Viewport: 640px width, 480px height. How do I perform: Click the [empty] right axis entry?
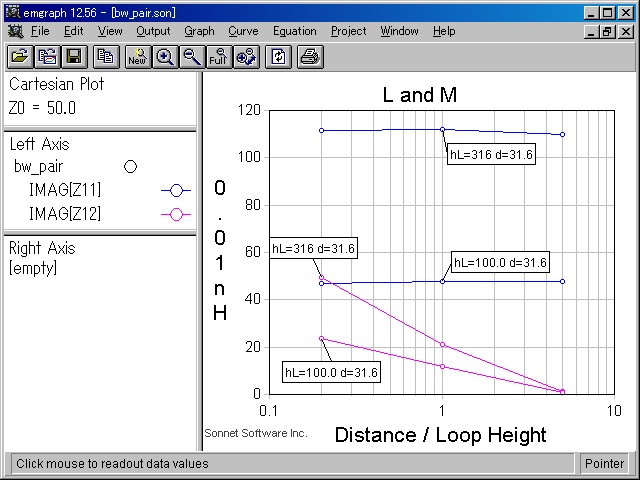[33, 268]
